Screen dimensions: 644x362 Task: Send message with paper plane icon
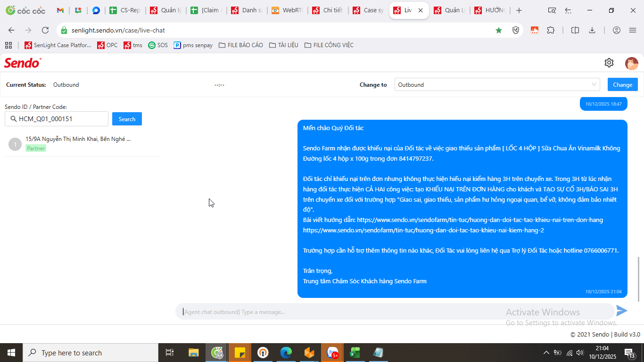point(622,311)
